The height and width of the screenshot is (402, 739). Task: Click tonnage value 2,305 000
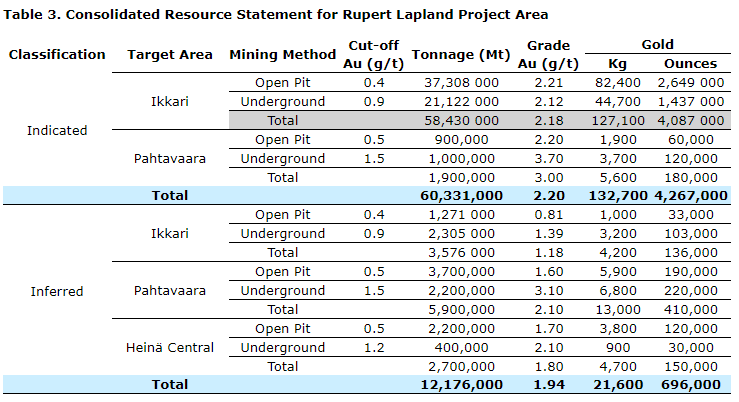pyautogui.click(x=461, y=234)
